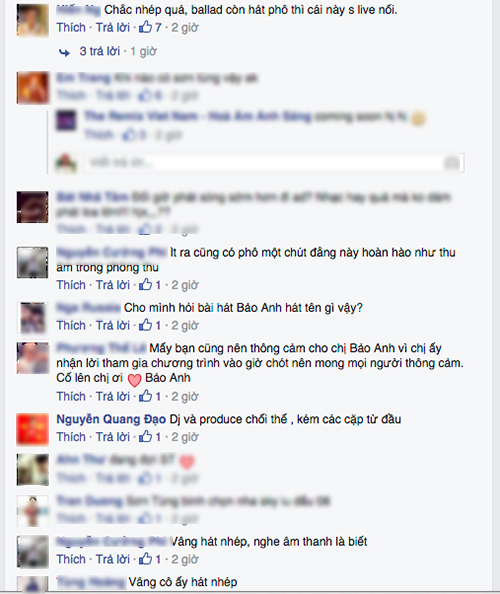Click camera icon in reply input box
Viewport: 500px width, 594px height.
coord(452,163)
